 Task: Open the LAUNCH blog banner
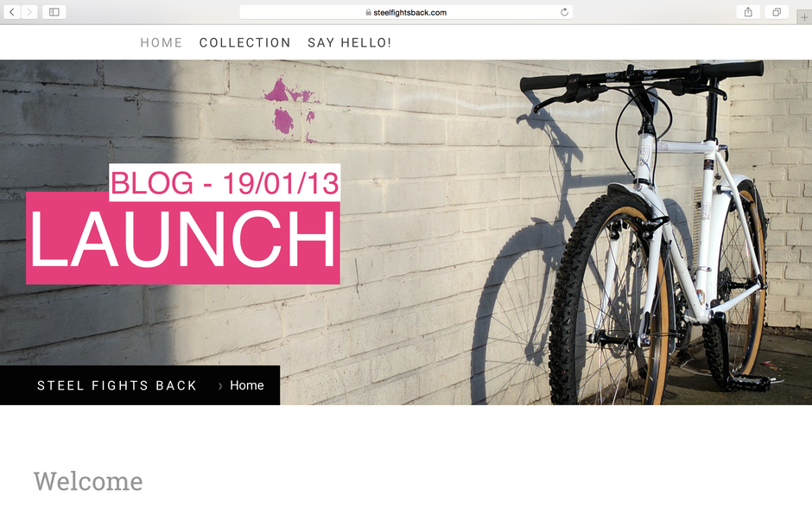(183, 239)
